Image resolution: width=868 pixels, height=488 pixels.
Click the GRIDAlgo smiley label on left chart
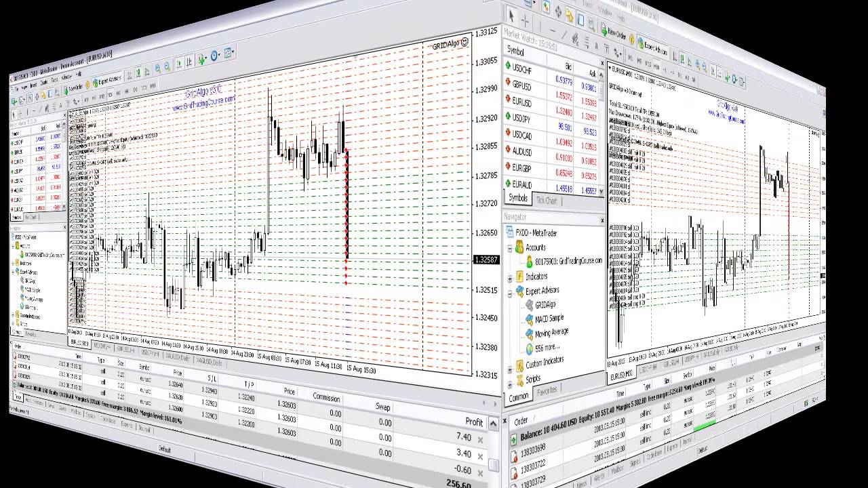(x=450, y=44)
